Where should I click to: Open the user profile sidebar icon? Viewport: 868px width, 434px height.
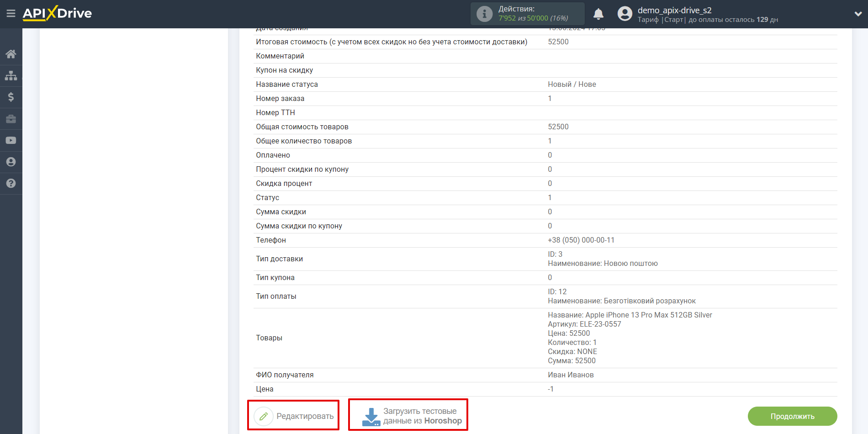[x=11, y=162]
